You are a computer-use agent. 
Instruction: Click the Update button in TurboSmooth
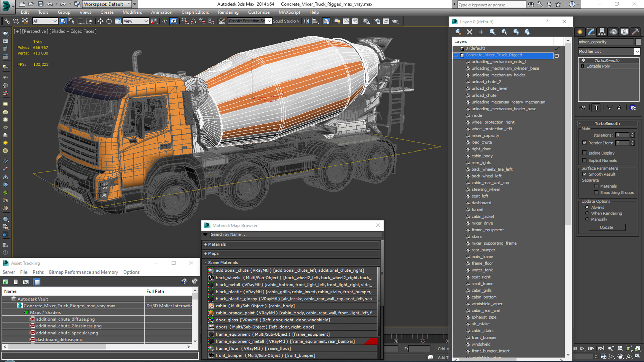tap(607, 227)
